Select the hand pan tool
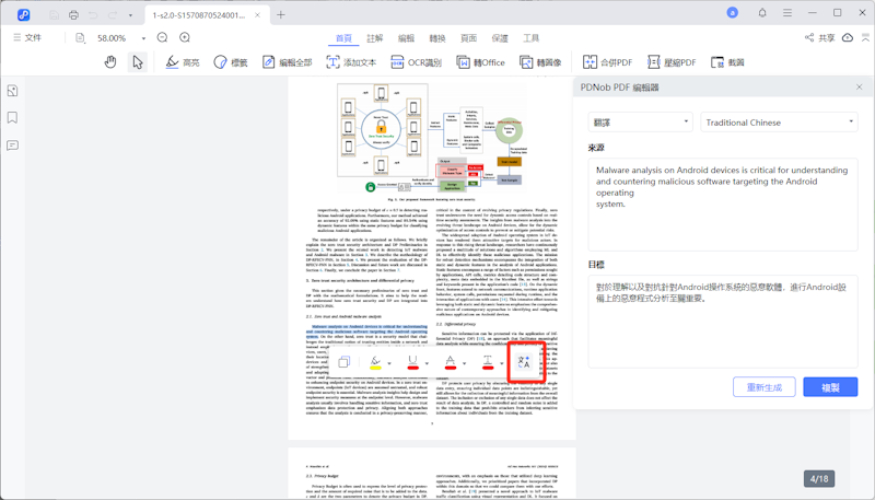 [x=111, y=62]
